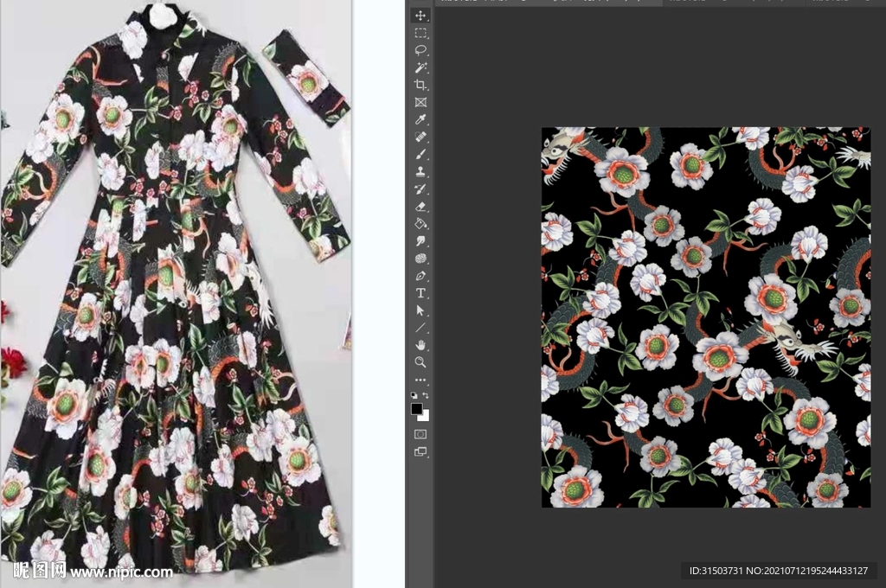Toggle Quick Mask mode
Image resolution: width=886 pixels, height=588 pixels.
(421, 434)
